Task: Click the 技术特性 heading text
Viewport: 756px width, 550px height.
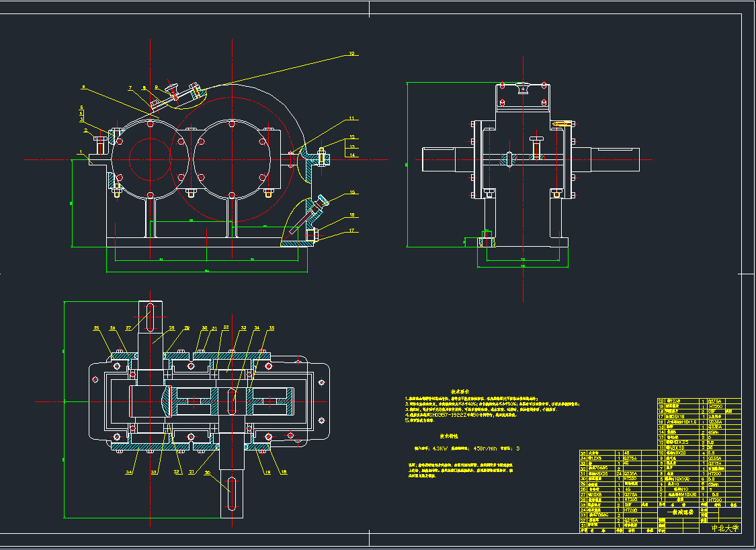Action: point(449,436)
